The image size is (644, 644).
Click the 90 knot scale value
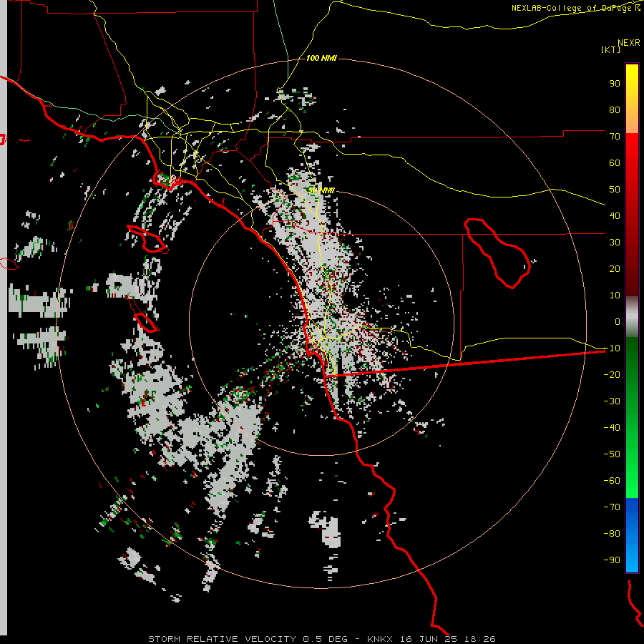click(x=615, y=84)
